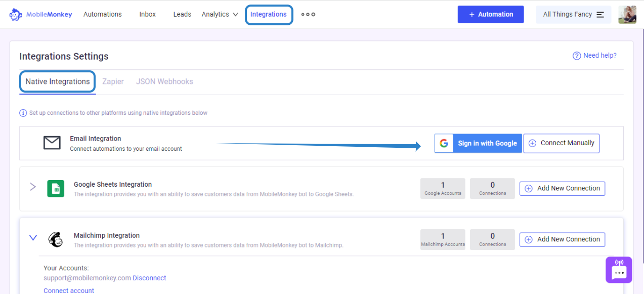Switch to the Native Integrations tab
This screenshot has height=294, width=644.
(58, 81)
